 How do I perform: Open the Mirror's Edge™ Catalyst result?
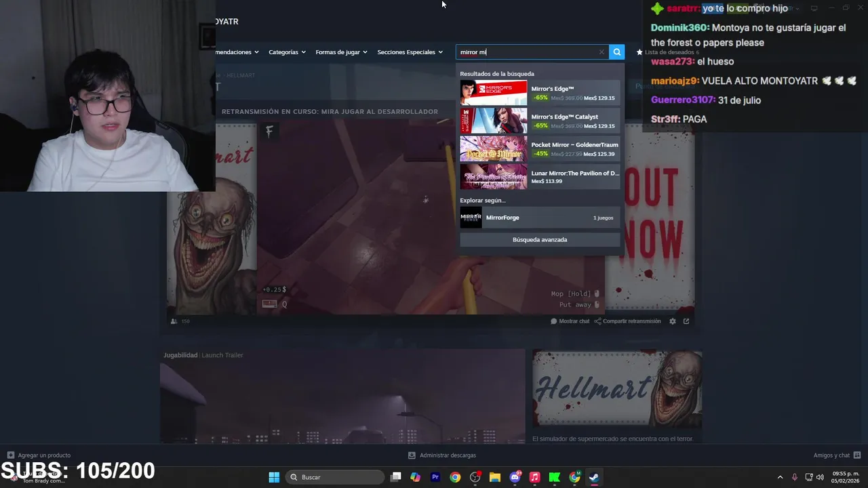540,121
